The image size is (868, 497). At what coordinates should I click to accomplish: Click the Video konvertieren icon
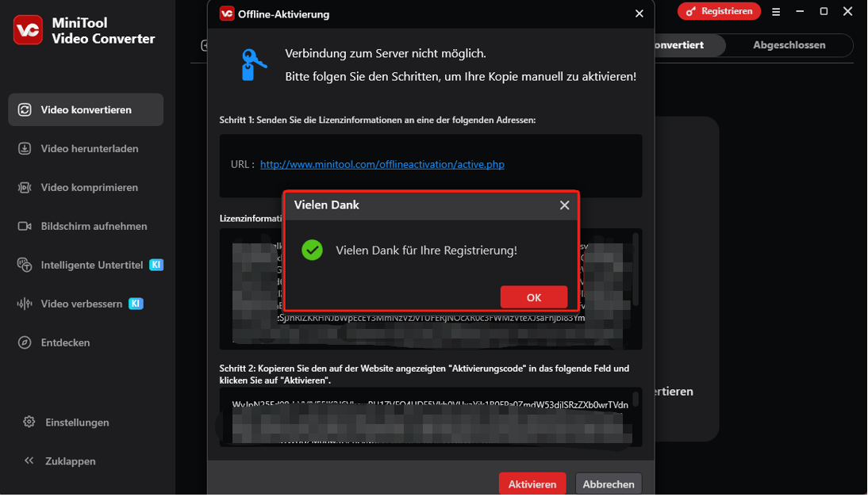point(25,109)
